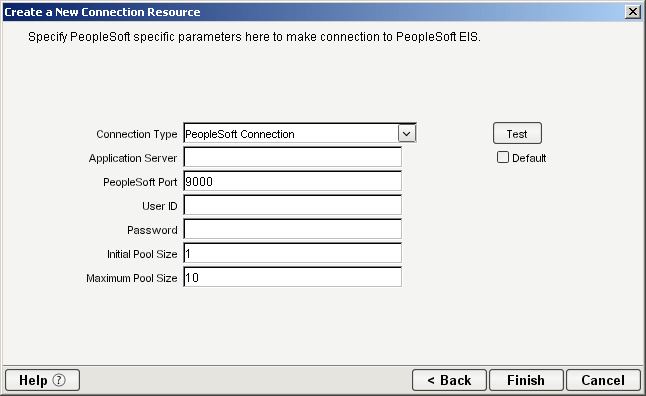646x396 pixels.
Task: Close the Create a New Connection Resource dialog
Action: tap(632, 12)
